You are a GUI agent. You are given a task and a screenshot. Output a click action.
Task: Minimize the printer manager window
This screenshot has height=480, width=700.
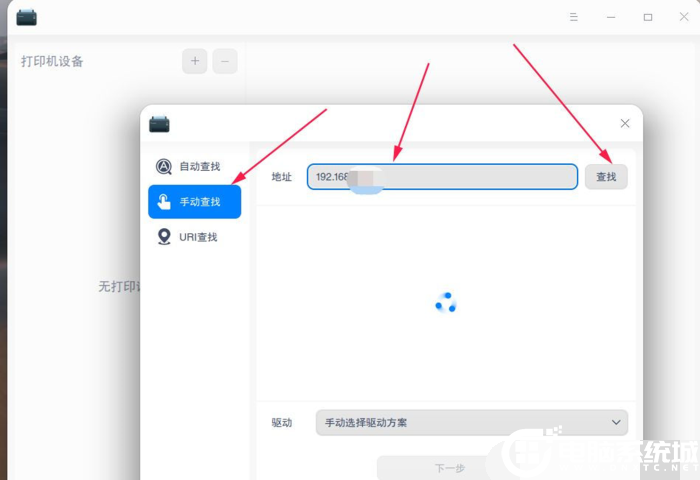(x=611, y=17)
